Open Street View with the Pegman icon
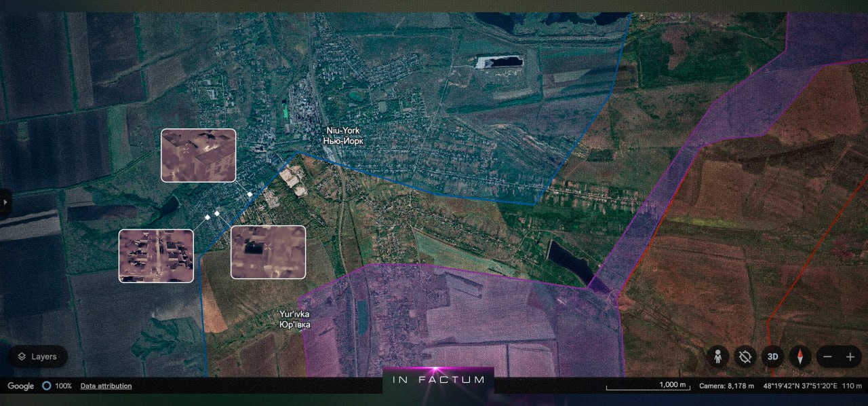868x406 pixels. [x=717, y=356]
